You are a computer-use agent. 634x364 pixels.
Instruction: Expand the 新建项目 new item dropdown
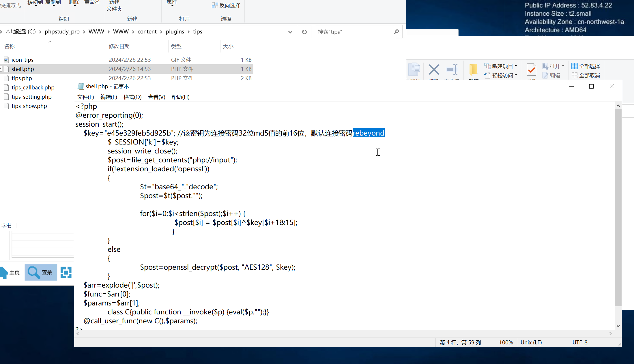(516, 66)
